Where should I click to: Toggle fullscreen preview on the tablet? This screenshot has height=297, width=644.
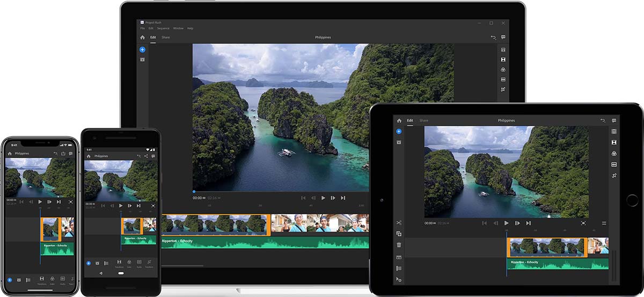coord(583,223)
